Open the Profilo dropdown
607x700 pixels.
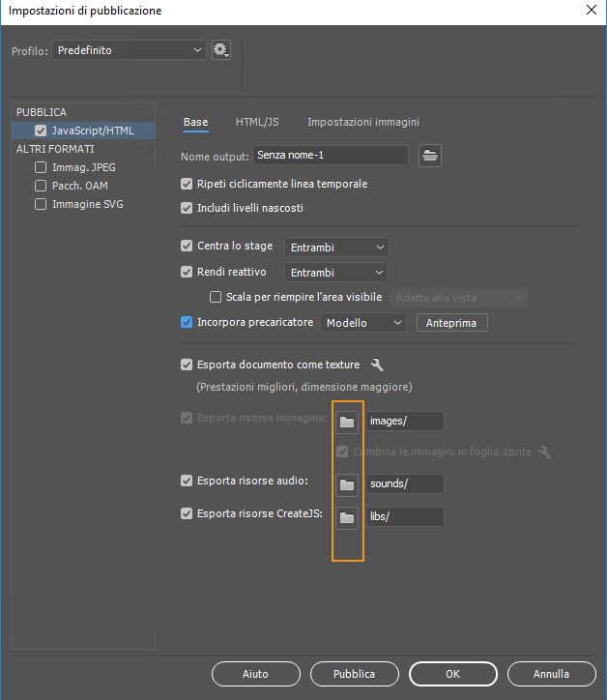pos(130,49)
